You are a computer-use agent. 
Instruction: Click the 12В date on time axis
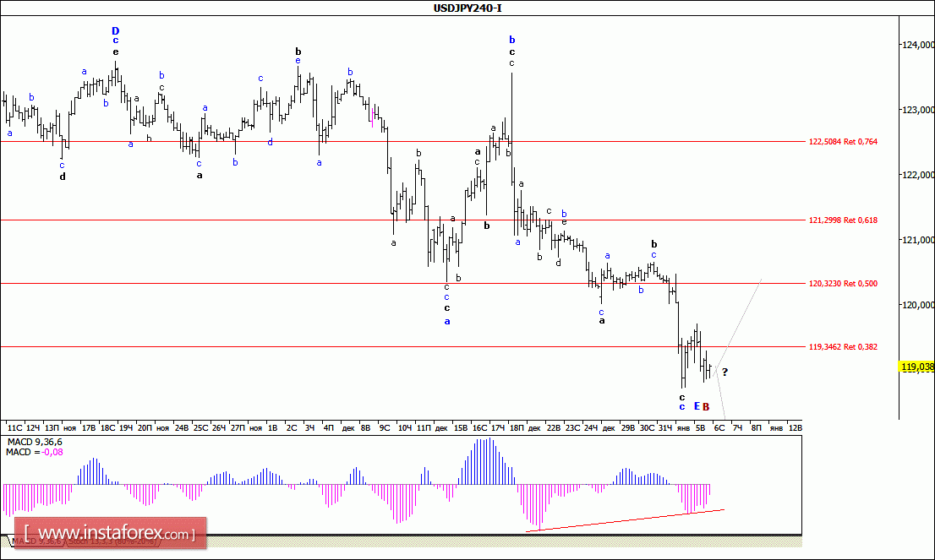pyautogui.click(x=796, y=427)
